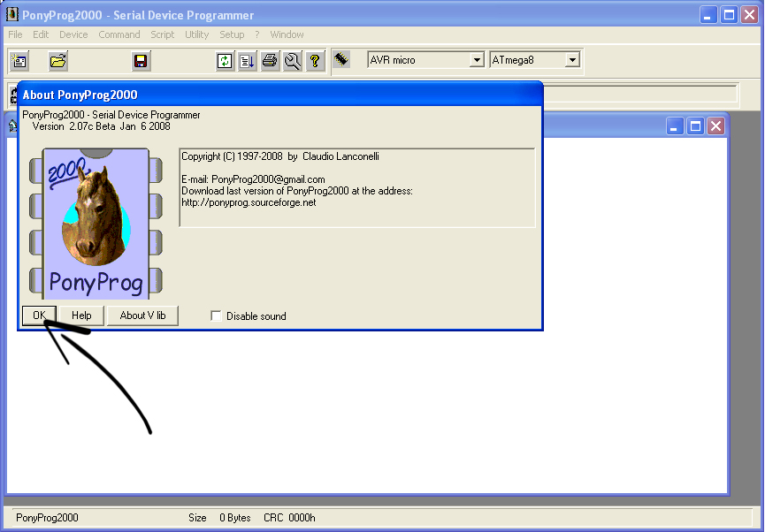Click the http://ponyprog.sourceforge.net address text
This screenshot has height=532, width=765.
[249, 202]
